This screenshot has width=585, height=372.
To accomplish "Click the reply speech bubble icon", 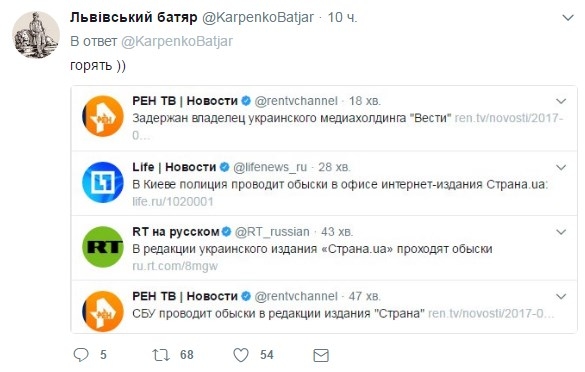I will click(81, 355).
